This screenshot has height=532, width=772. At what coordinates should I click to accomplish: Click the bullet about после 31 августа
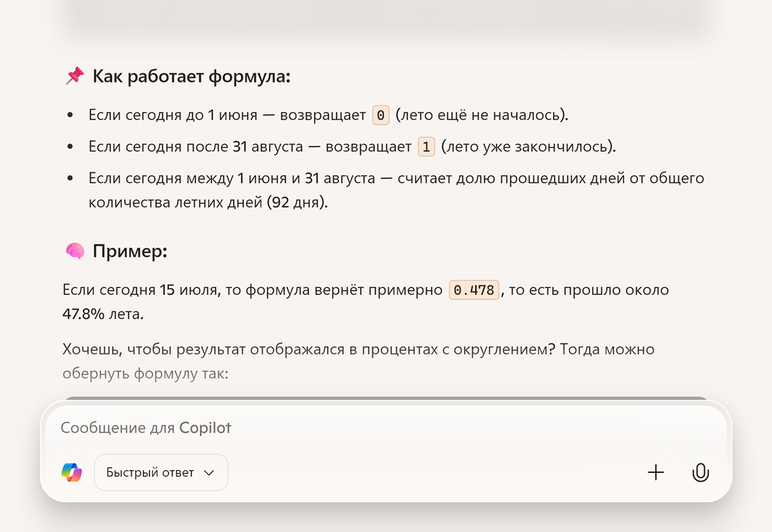(352, 147)
